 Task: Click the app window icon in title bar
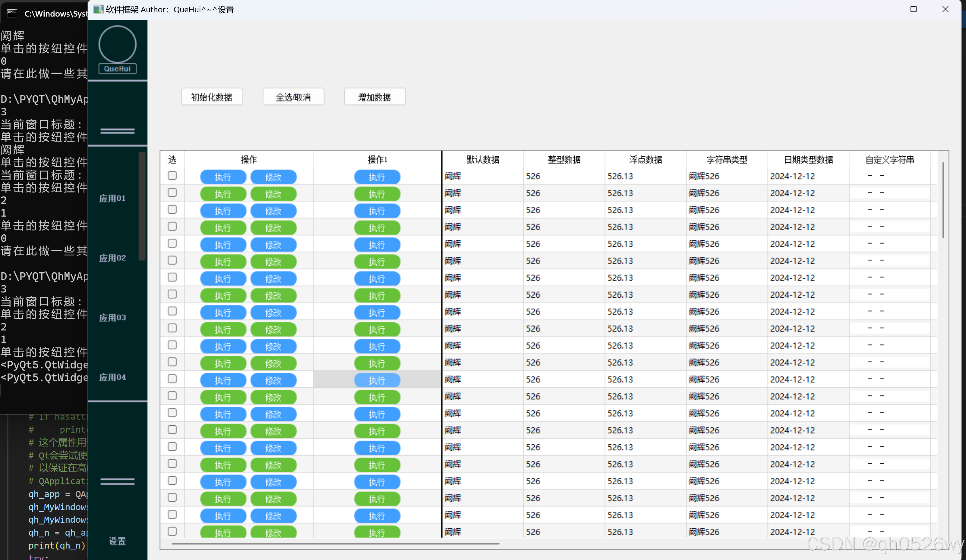pyautogui.click(x=98, y=9)
